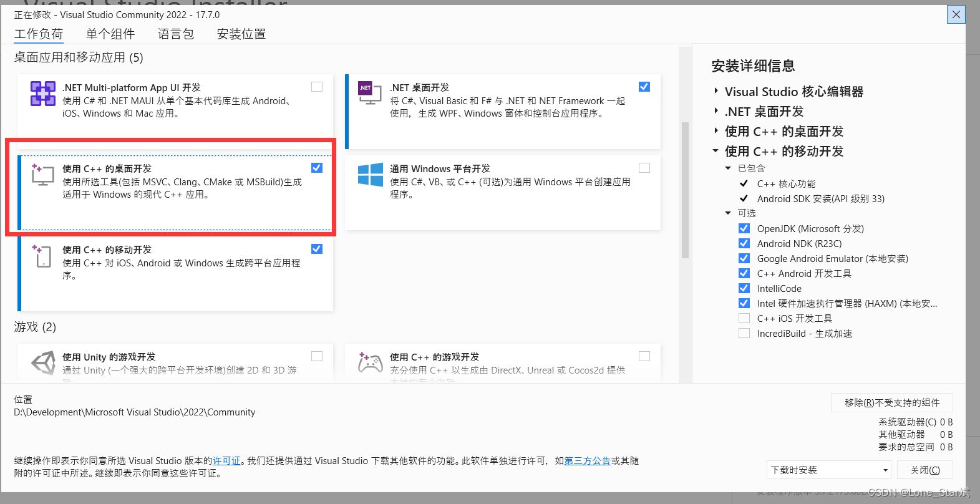
Task: Open the 下载时安装 dropdown arrow
Action: point(885,470)
